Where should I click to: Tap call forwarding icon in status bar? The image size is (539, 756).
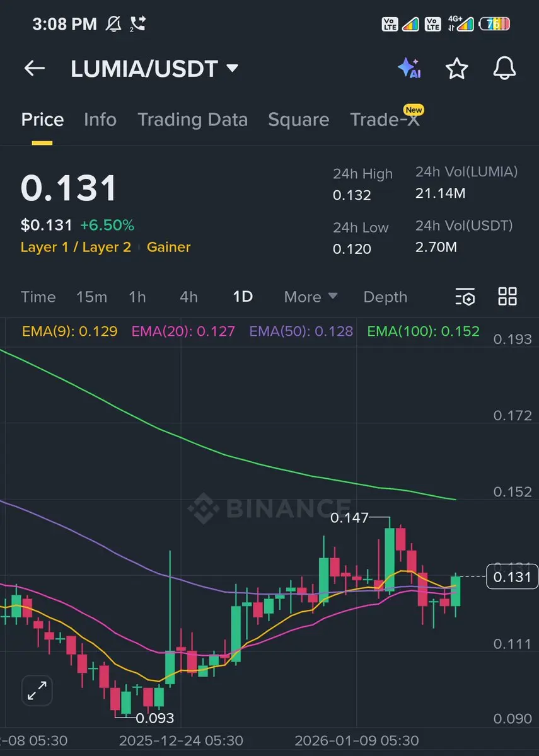point(137,25)
